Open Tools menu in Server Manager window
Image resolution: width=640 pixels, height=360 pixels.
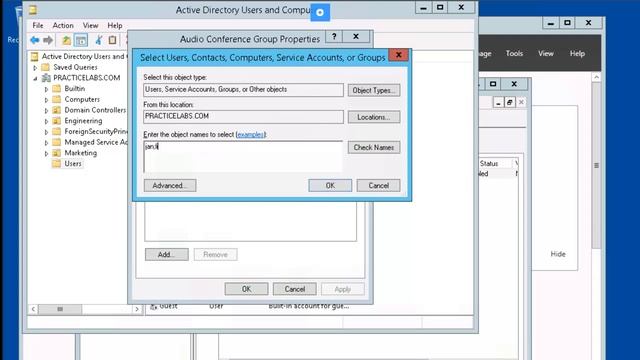514,53
